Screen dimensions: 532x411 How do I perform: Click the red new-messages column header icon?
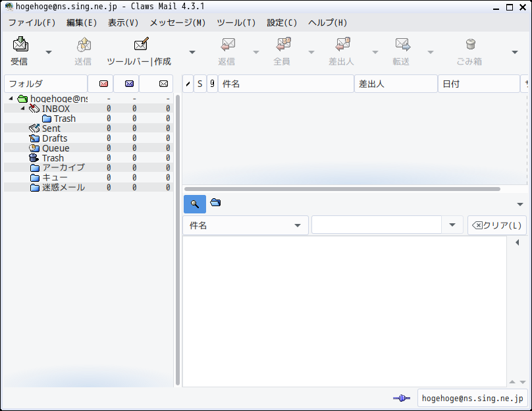click(x=103, y=84)
